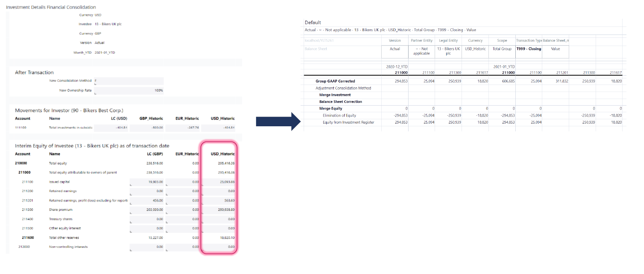Open the Scope selector showing Total Group
Image resolution: width=644 pixels, height=274 pixels.
(x=502, y=49)
